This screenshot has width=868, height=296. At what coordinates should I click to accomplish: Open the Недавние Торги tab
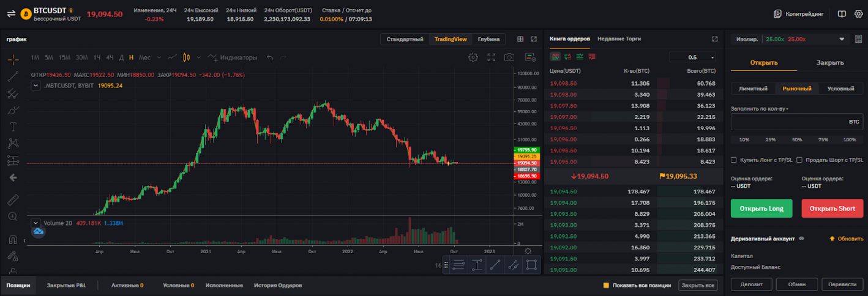click(619, 39)
